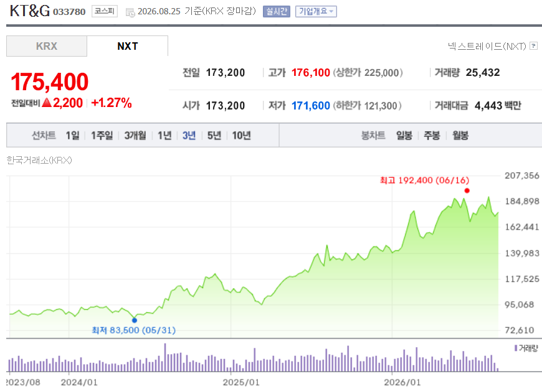Show the 1년 line chart
This screenshot has width=542, height=392.
tap(164, 136)
